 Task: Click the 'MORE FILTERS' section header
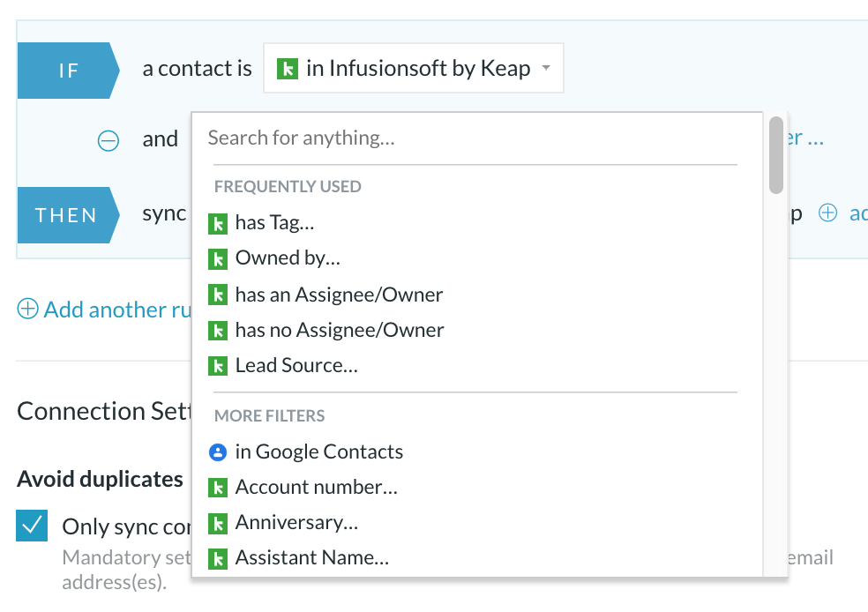270,415
